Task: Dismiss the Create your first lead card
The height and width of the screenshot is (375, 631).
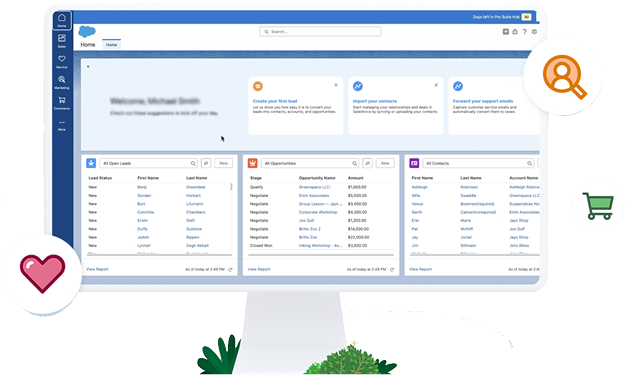Action: pyautogui.click(x=336, y=85)
